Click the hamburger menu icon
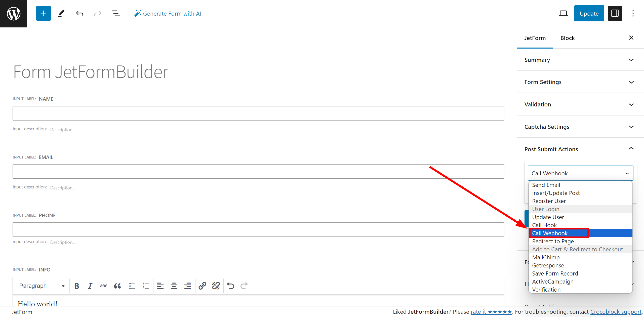 (x=116, y=14)
